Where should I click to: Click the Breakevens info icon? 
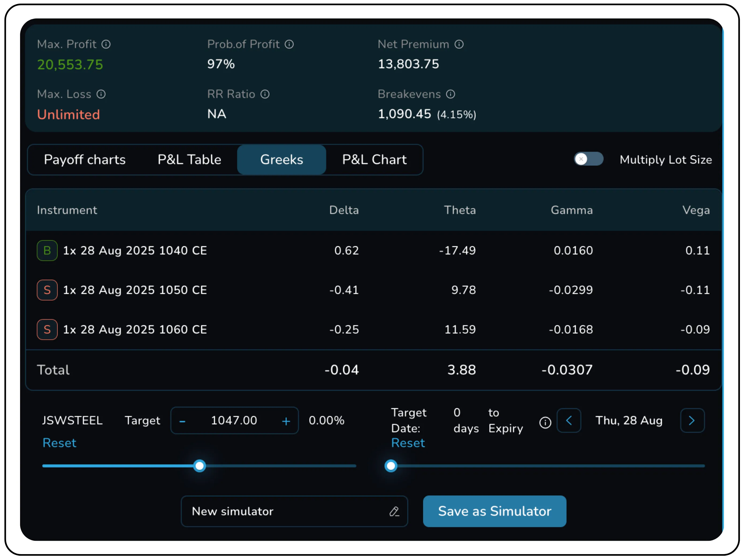(451, 94)
